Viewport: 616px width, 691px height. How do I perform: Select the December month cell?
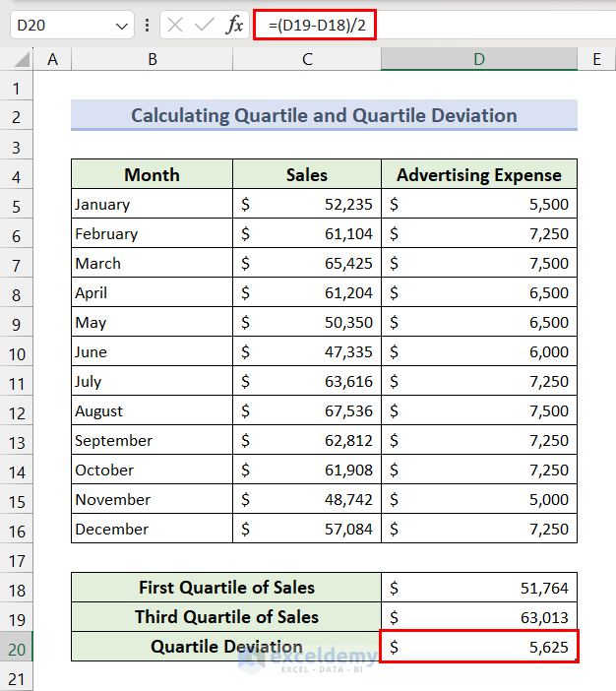click(153, 530)
